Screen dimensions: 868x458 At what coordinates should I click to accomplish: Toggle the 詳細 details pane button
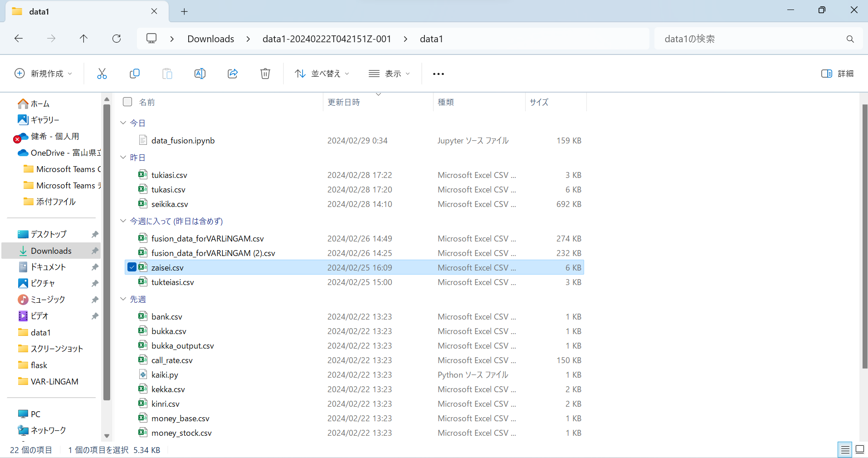click(x=837, y=74)
